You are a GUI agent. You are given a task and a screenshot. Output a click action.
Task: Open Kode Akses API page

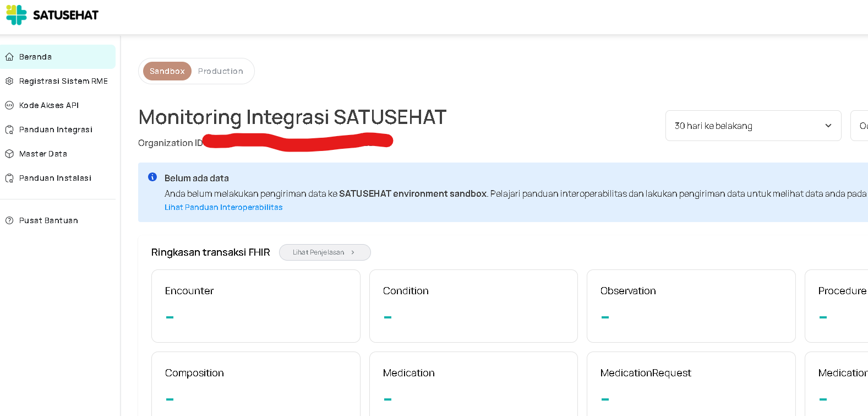coord(58,105)
